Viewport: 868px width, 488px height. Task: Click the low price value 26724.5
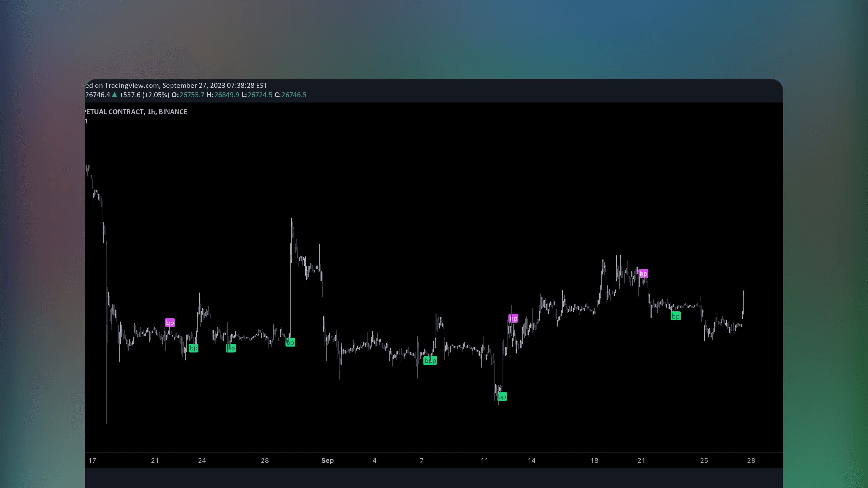coord(260,95)
